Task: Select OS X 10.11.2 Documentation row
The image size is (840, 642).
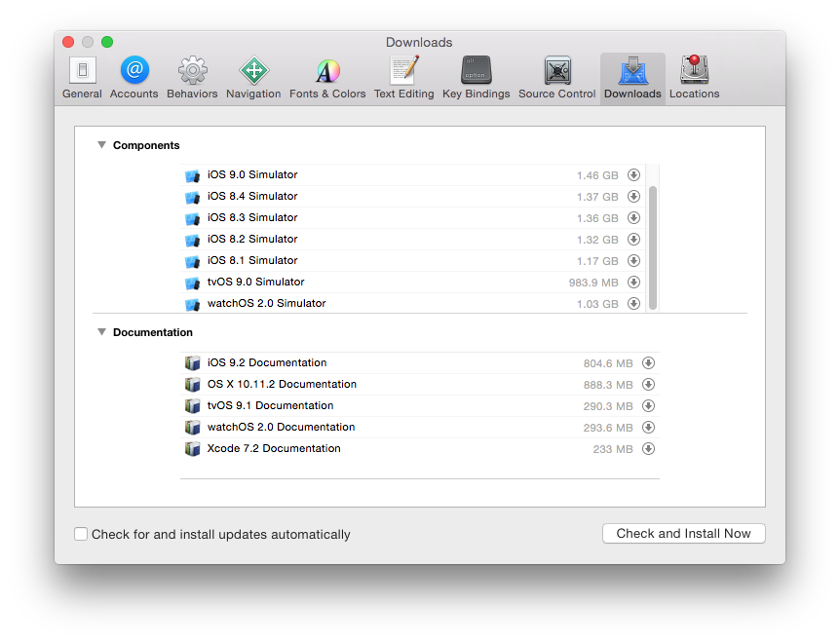Action: click(x=420, y=385)
